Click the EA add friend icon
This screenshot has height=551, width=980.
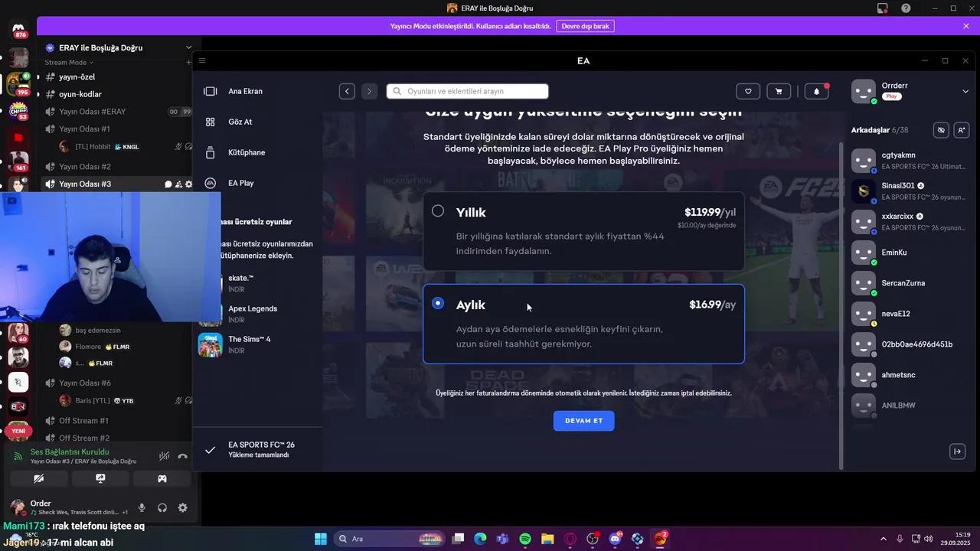click(x=962, y=130)
